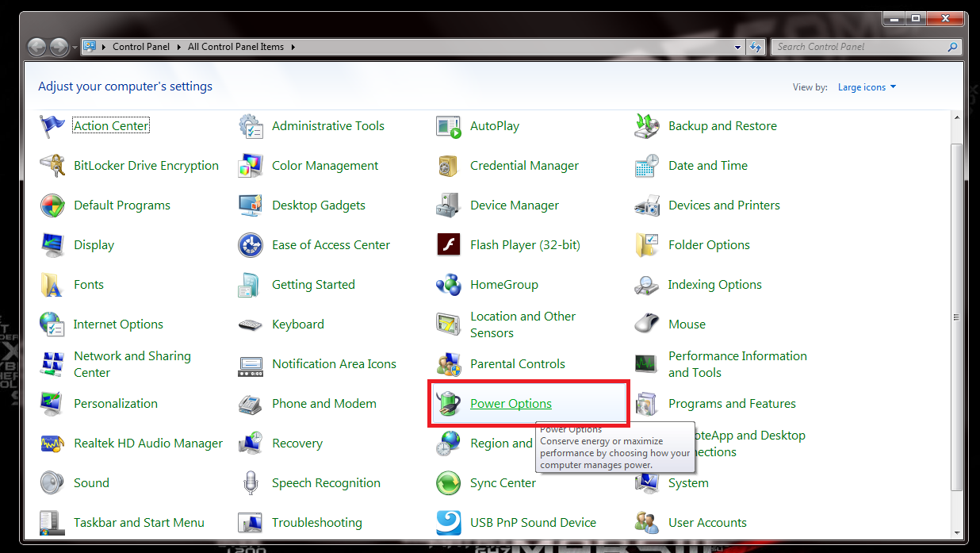Click the USB PnP Sound Device link

coord(533,523)
